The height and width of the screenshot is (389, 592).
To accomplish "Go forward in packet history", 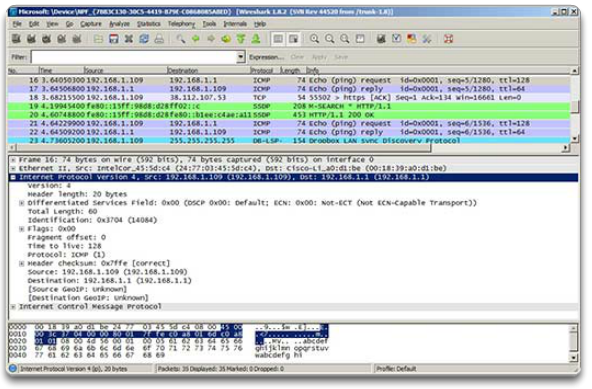I will point(211,39).
